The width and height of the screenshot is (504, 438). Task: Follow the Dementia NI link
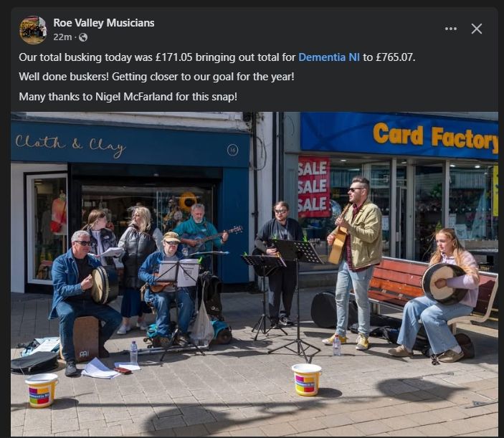pyautogui.click(x=329, y=57)
